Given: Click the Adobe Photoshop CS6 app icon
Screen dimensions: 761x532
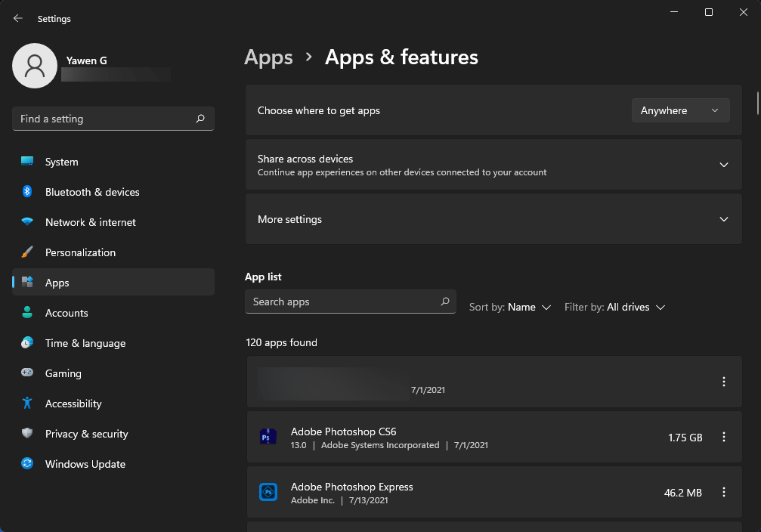Looking at the screenshot, I should click(x=268, y=437).
